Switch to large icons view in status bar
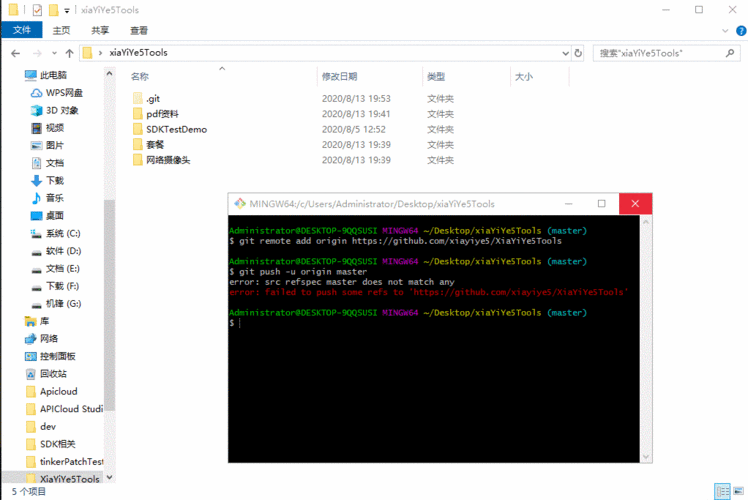The image size is (748, 500). (738, 491)
